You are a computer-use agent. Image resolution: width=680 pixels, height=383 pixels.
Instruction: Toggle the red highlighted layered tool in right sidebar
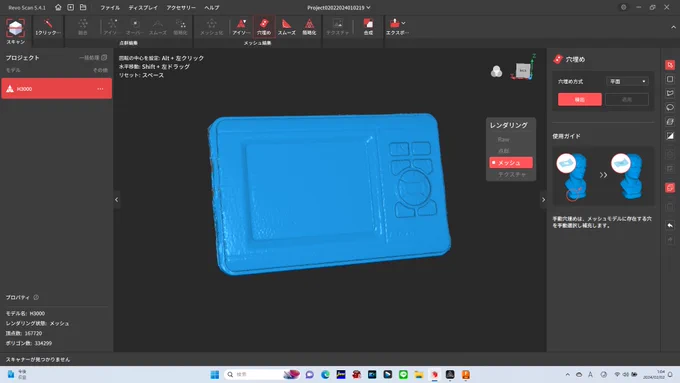coord(670,188)
